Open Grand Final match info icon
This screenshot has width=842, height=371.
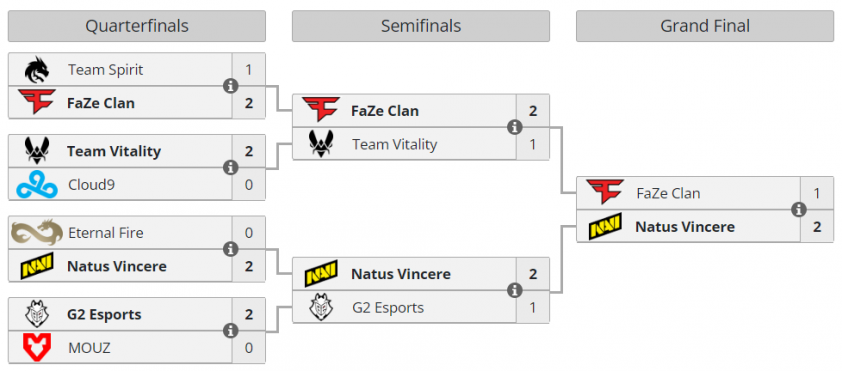(x=799, y=209)
